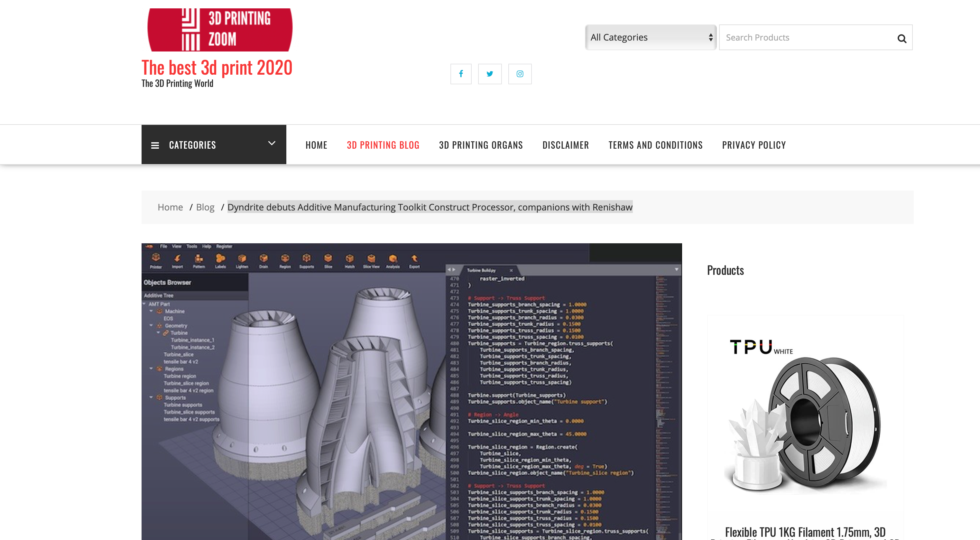The width and height of the screenshot is (980, 540).
Task: Click the Search Products input field
Action: (x=799, y=37)
